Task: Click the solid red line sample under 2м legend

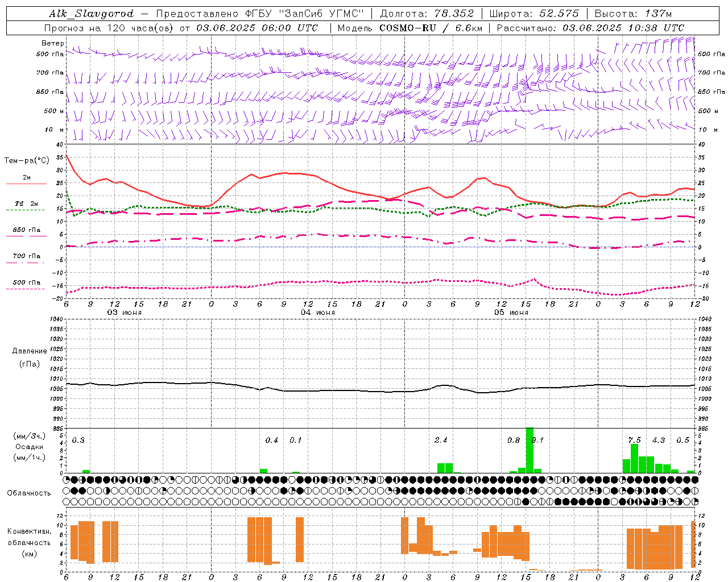Action: coord(26,184)
